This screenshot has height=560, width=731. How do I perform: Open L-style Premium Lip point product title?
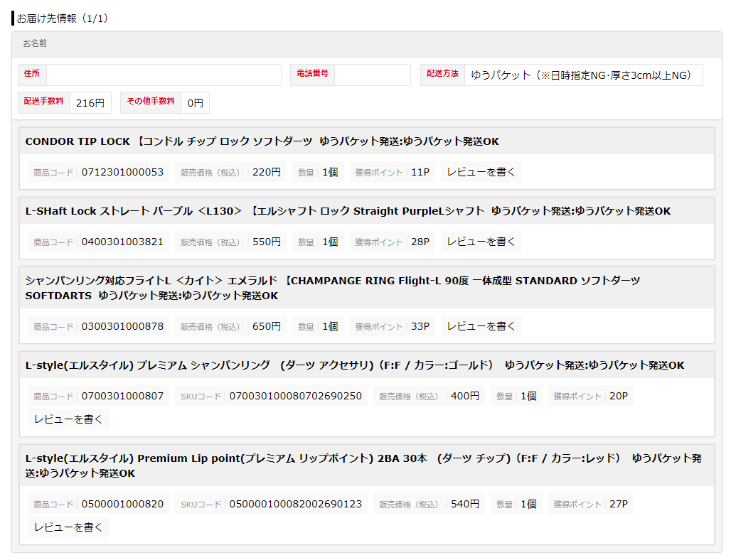pos(363,465)
